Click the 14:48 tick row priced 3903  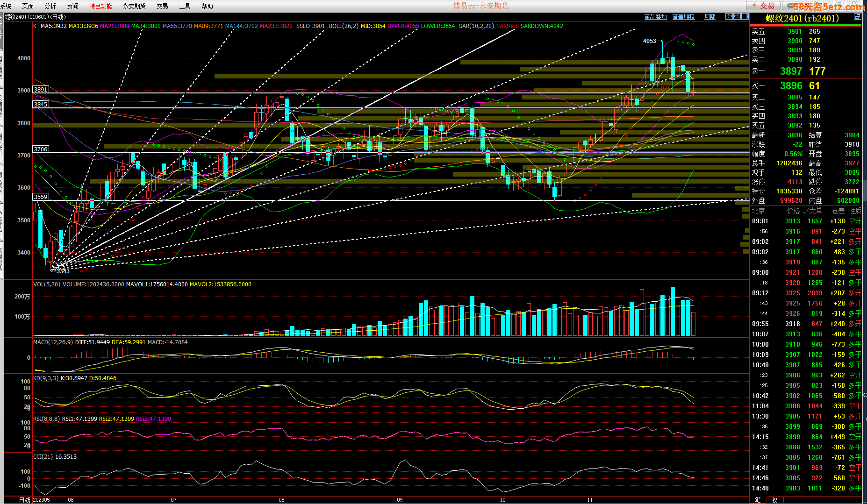click(x=806, y=488)
